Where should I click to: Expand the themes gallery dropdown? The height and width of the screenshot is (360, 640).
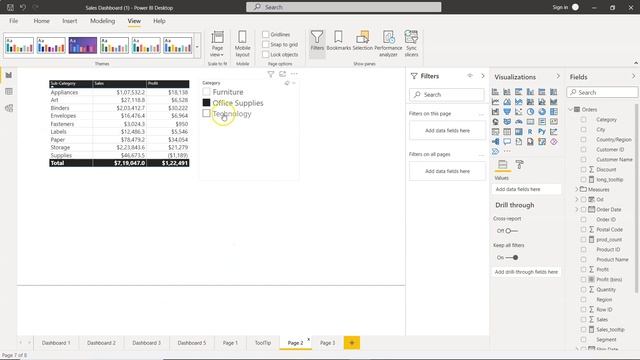(x=197, y=46)
